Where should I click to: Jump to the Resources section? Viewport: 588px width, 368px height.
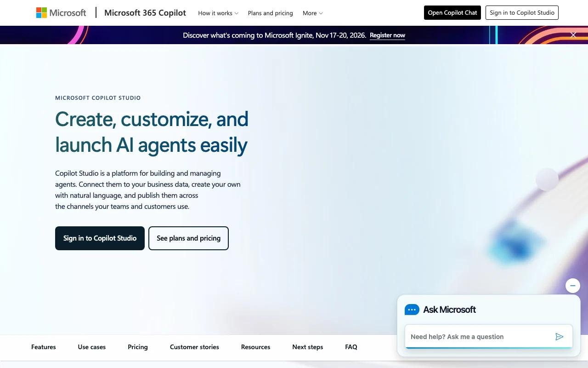[x=256, y=347]
